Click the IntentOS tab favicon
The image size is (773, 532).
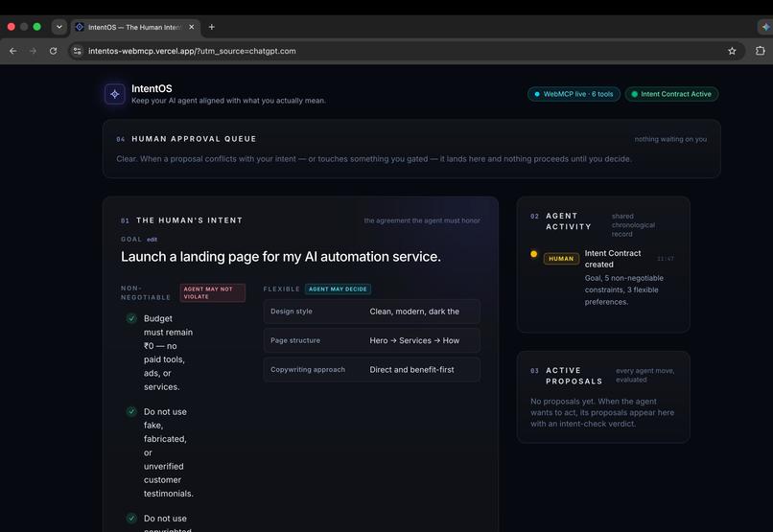80,27
